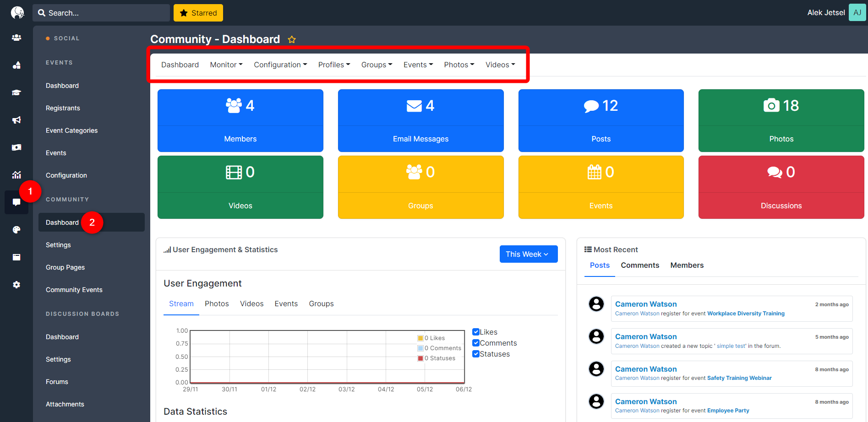Click the elephant logo at top left

[x=16, y=12]
